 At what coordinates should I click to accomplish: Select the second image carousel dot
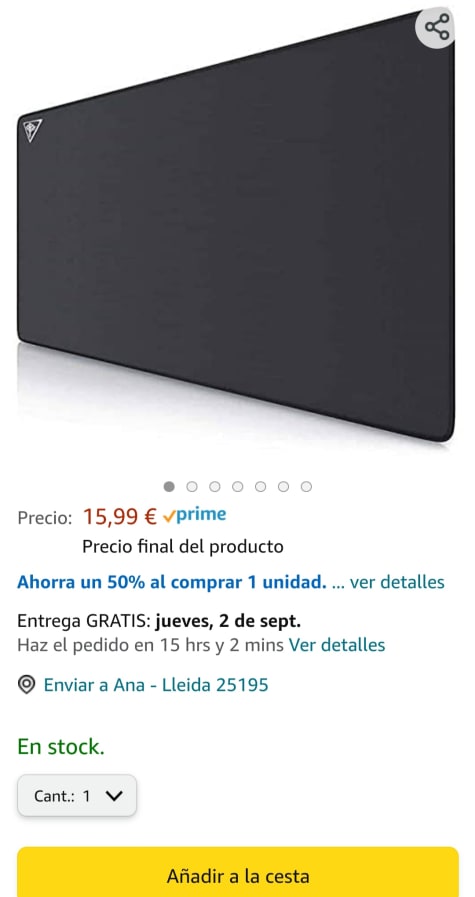click(192, 486)
